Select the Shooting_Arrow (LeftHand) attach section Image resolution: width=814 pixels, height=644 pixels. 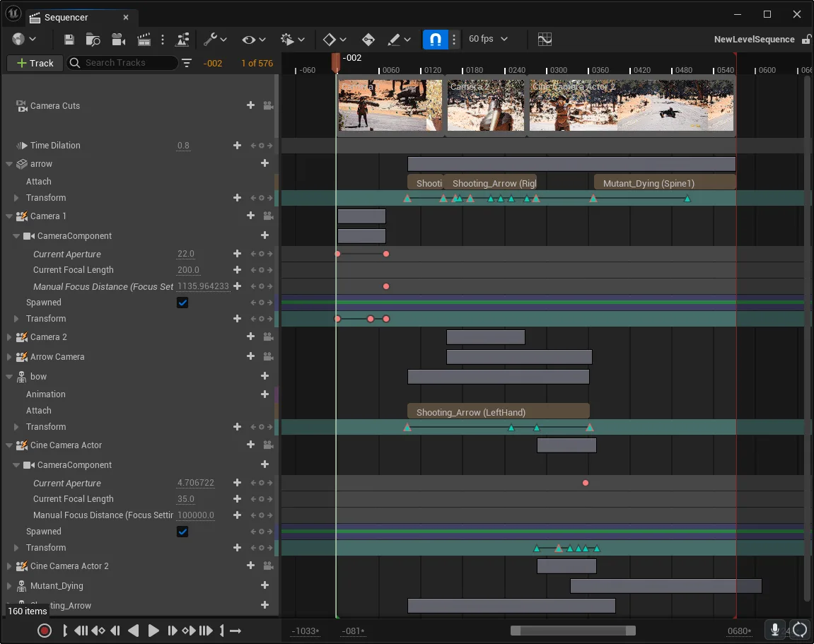click(499, 412)
